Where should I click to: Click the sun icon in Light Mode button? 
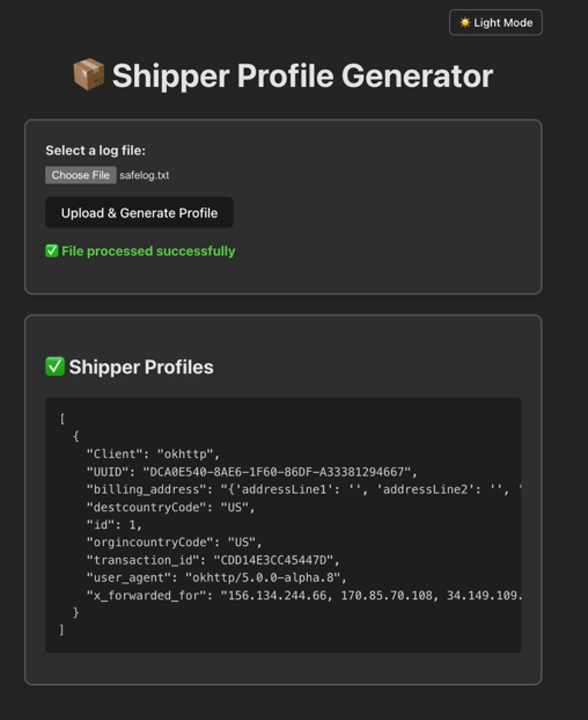coord(465,22)
